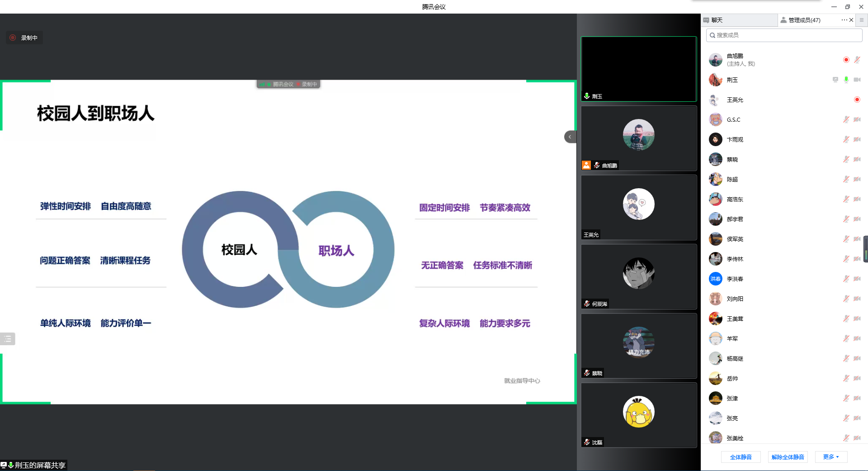This screenshot has width=868, height=471.
Task: Open the hamburger menu at panel top-right
Action: (862, 20)
